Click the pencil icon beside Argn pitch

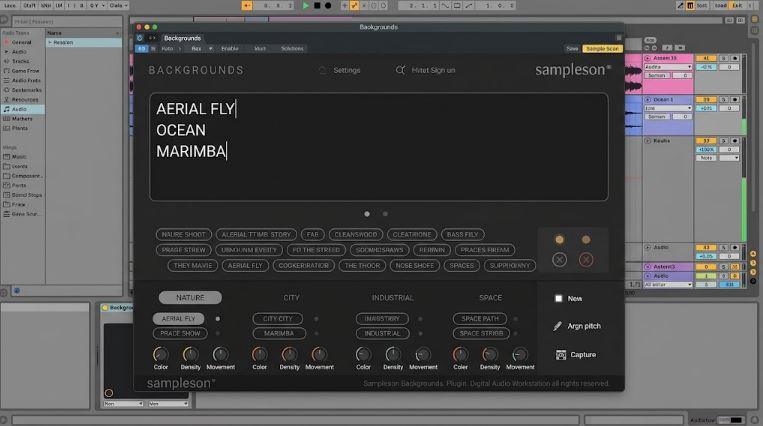click(x=558, y=326)
